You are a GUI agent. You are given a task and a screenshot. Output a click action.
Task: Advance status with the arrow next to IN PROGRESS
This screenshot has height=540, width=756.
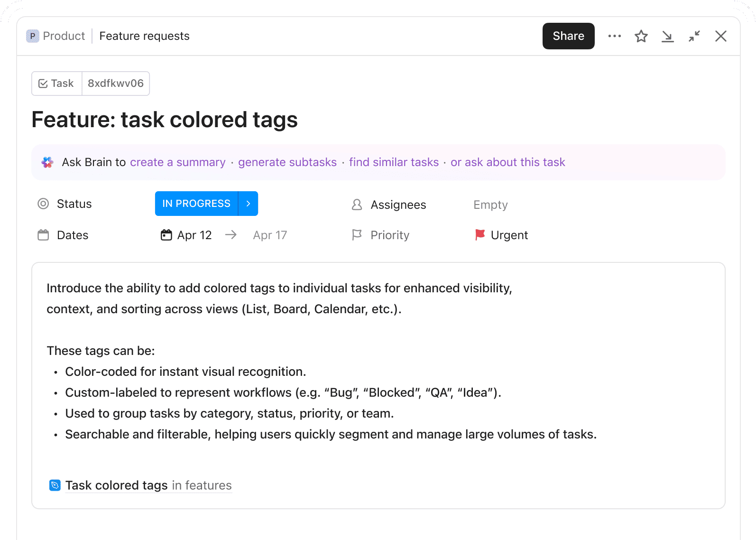coord(248,204)
